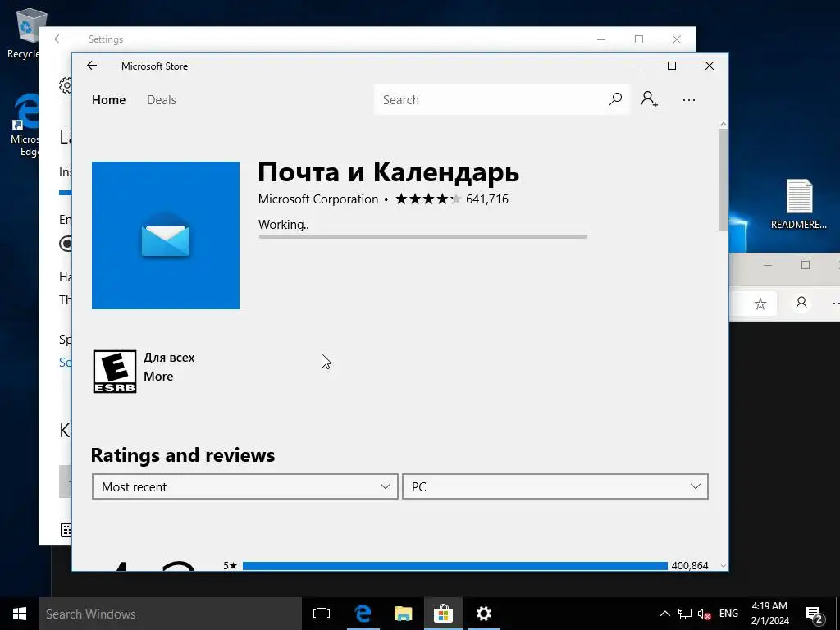Open the sign-in account icon
840x630 pixels.
tap(650, 99)
